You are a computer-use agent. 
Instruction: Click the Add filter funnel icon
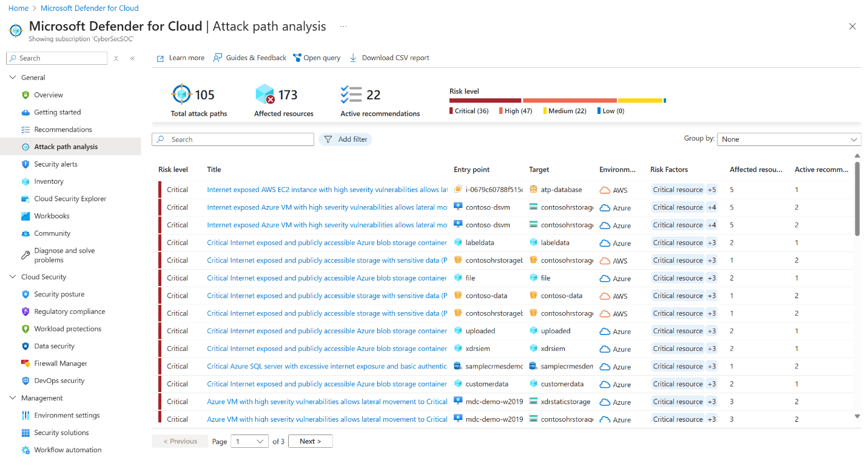(329, 139)
